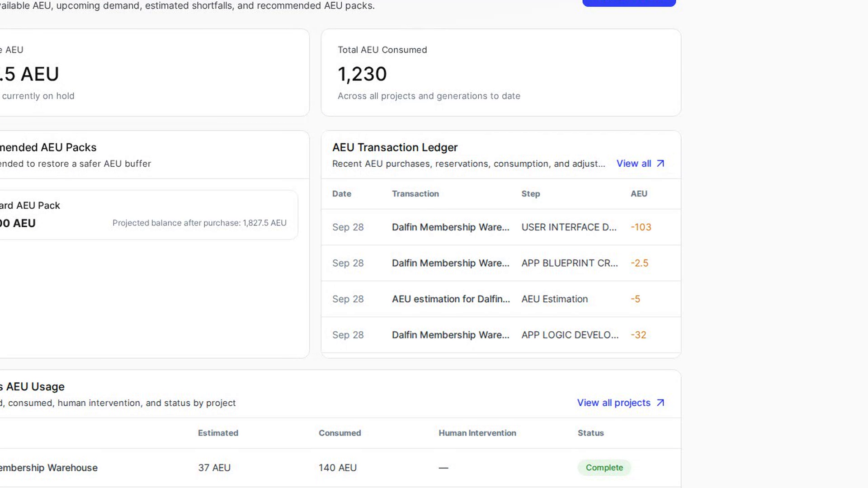Click the arrow icon beside View all
The height and width of the screenshot is (488, 868).
click(660, 164)
